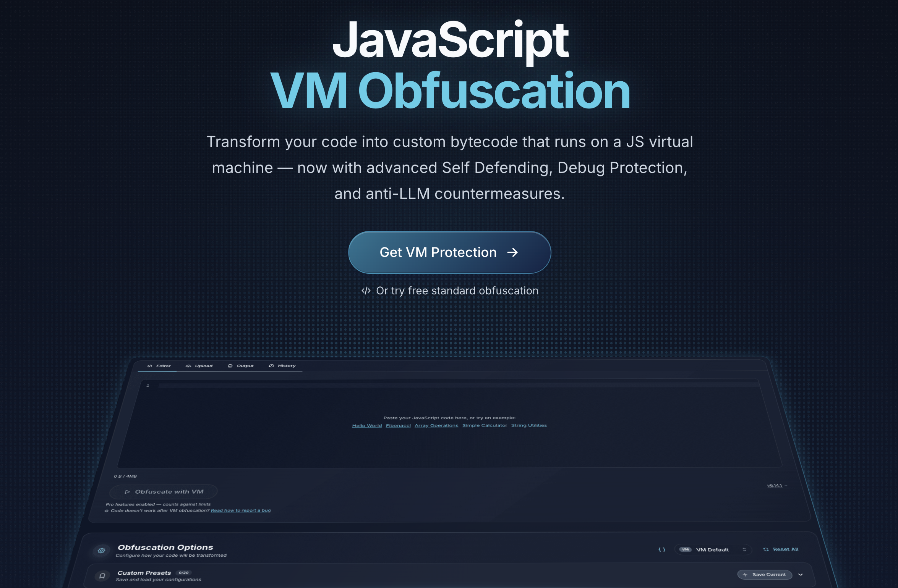Click the 0 B / 4MB size indicator

[x=125, y=477]
